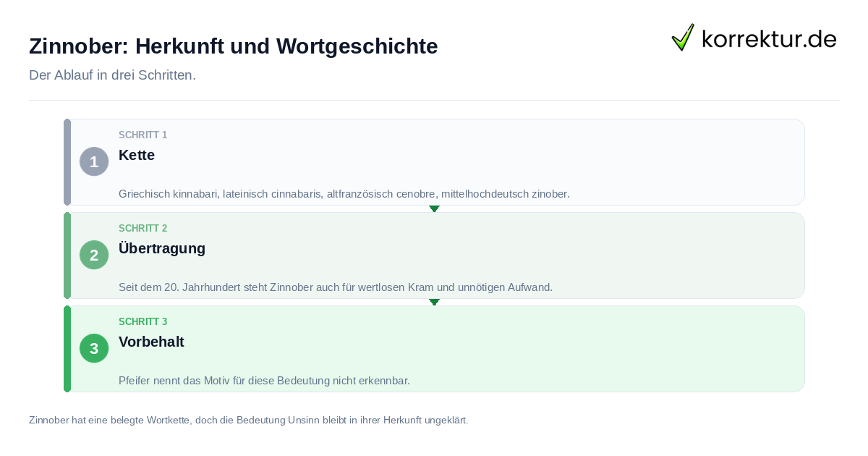Select the step 1 number circle
Viewport: 868px width, 456px height.
click(94, 161)
